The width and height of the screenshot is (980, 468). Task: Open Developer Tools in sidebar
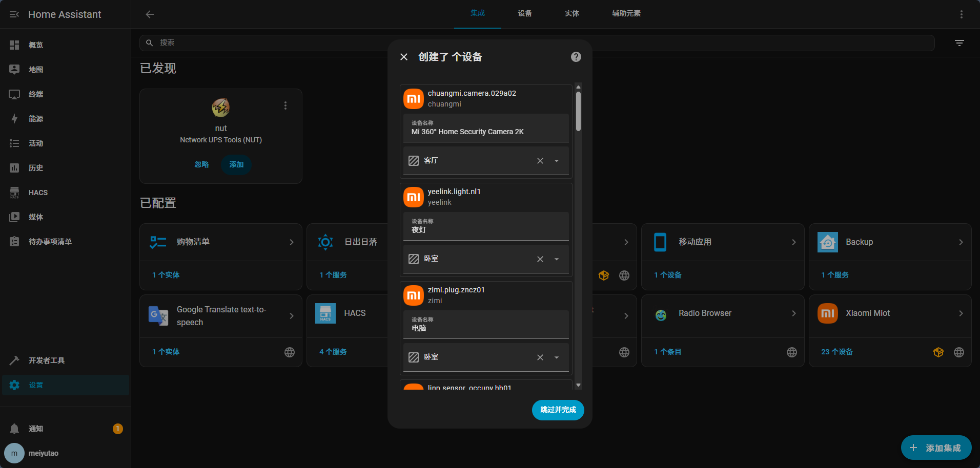[46, 360]
